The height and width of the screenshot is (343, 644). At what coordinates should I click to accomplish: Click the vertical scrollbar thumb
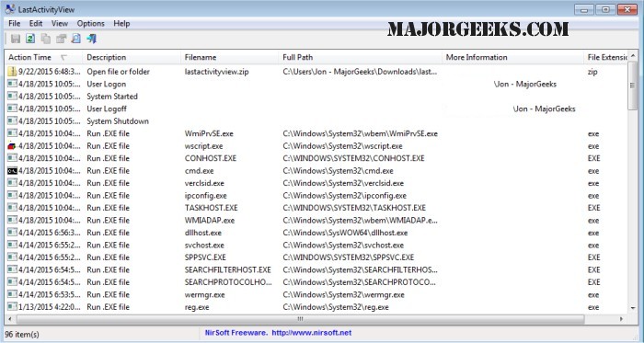tap(633, 85)
